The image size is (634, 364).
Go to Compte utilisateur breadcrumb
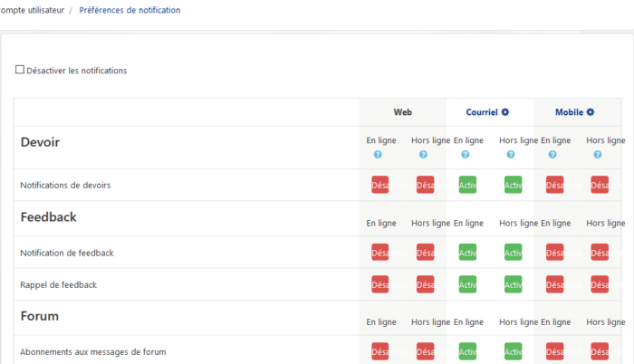click(32, 10)
